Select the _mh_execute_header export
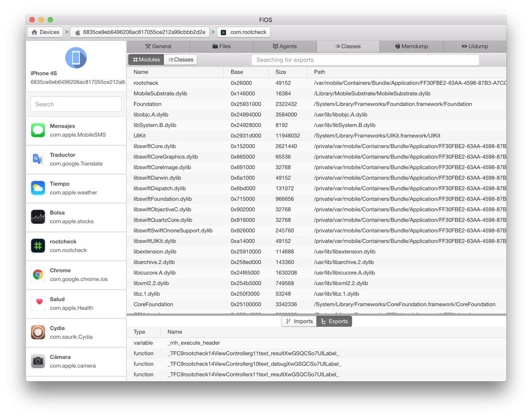This screenshot has height=418, width=532. [317, 343]
